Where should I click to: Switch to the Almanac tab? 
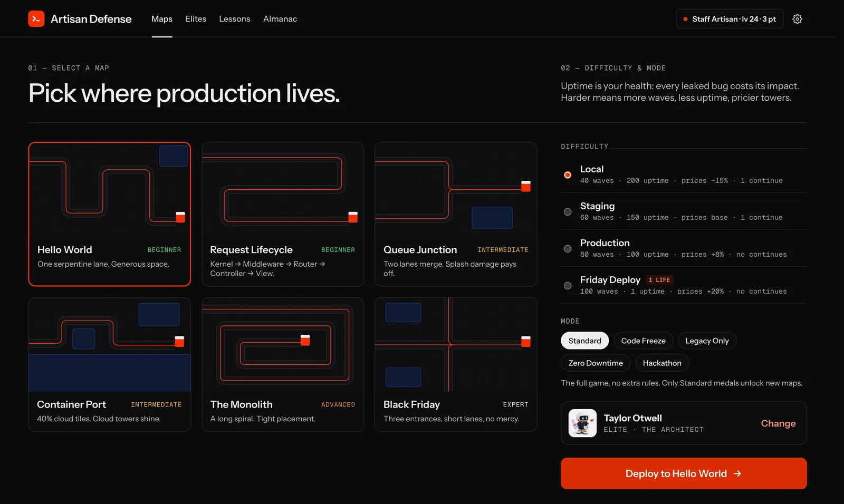click(x=280, y=19)
